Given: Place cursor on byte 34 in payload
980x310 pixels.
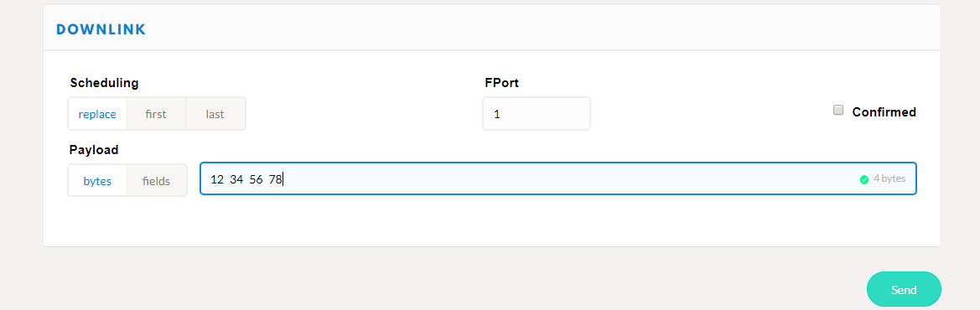Looking at the screenshot, I should (236, 180).
